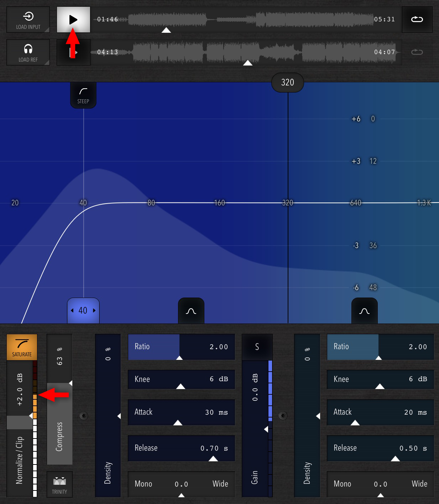Click the low band Release 0.70 s control
Screen dimensions: 439x504
coord(182,448)
